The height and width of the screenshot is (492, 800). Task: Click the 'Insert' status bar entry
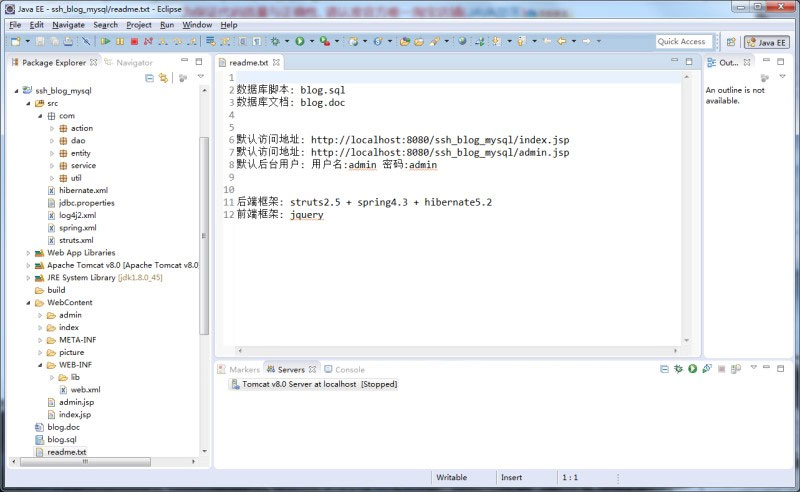[511, 478]
